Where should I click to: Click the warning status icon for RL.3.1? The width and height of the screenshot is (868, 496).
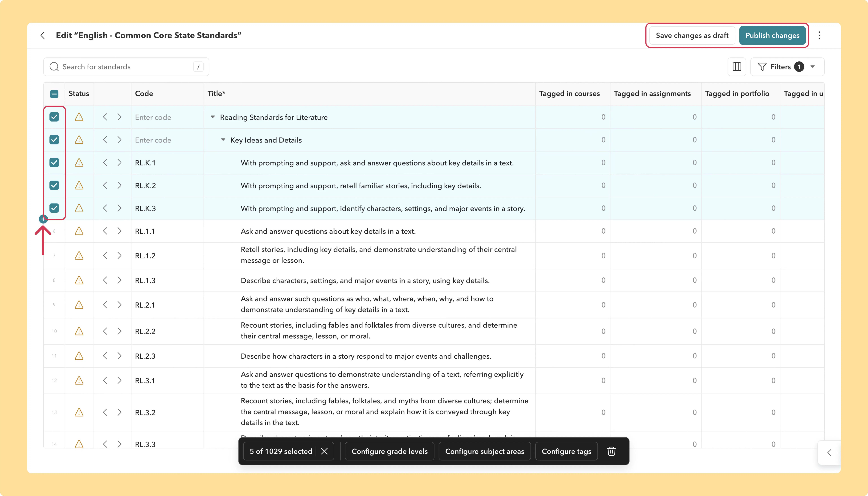79,380
